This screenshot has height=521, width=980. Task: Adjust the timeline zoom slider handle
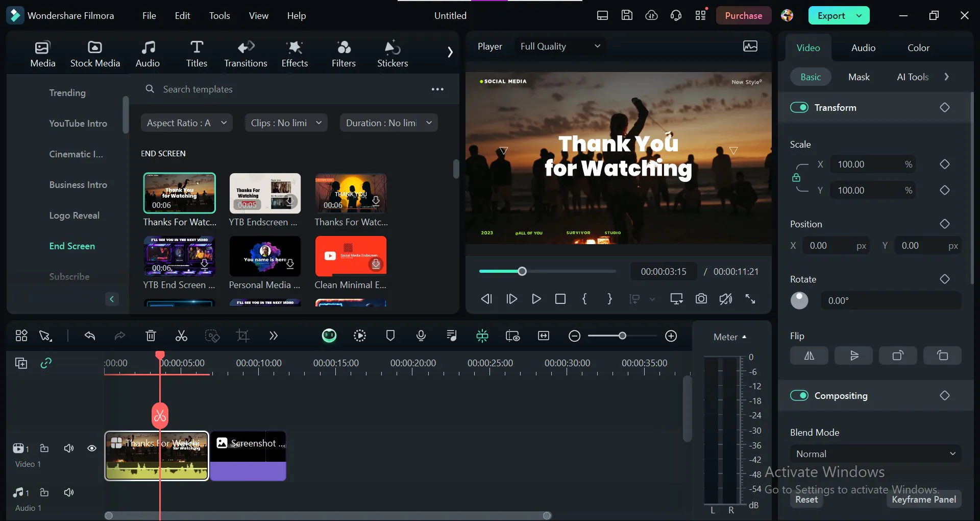622,336
